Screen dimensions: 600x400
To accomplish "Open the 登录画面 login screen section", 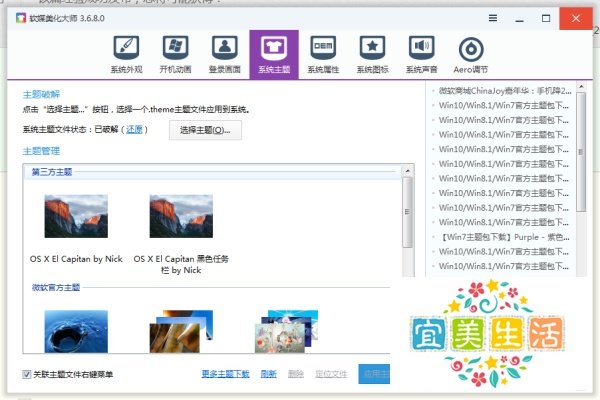I will (x=225, y=54).
